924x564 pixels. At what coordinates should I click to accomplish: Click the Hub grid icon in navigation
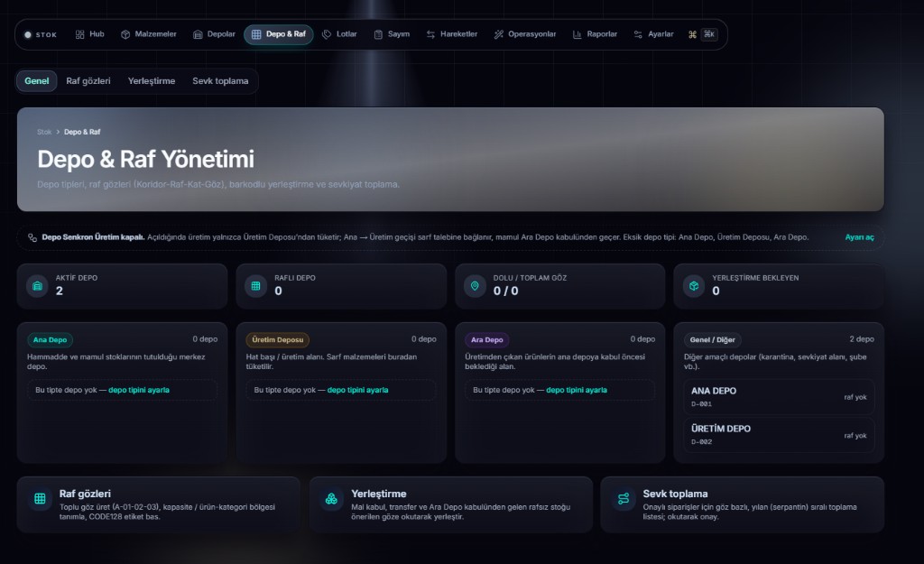coord(80,34)
